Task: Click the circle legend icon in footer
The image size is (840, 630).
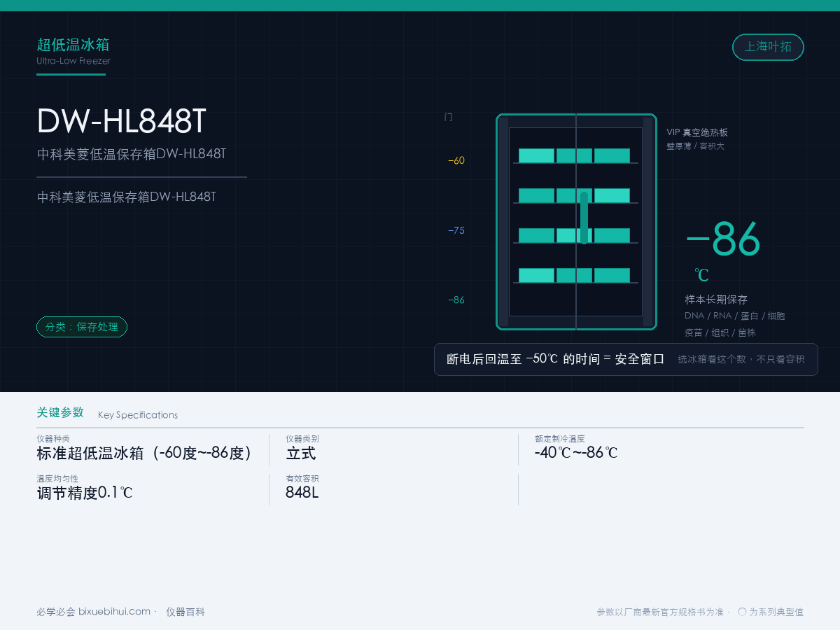Action: [742, 611]
